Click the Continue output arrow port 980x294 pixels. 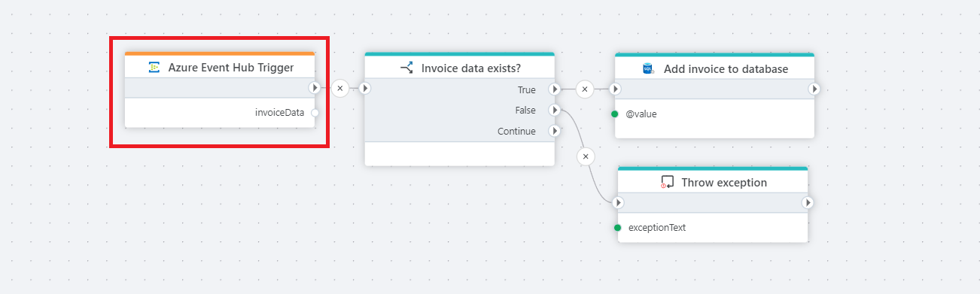555,131
